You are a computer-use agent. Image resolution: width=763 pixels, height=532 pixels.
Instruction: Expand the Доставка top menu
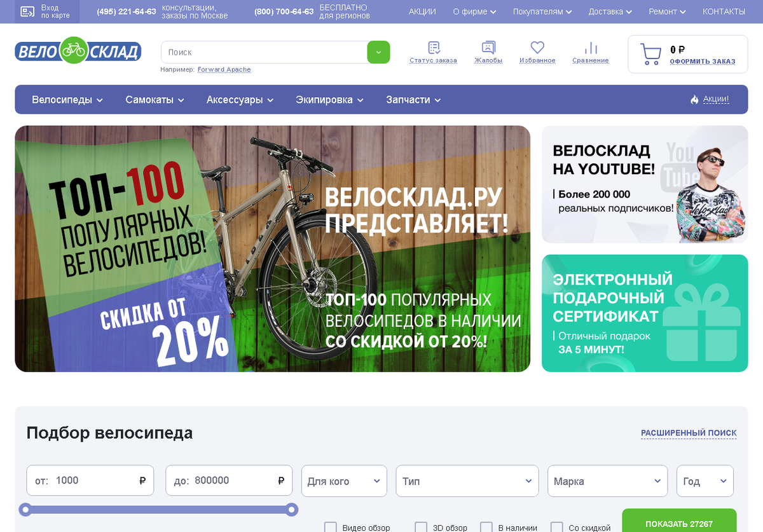tap(610, 11)
